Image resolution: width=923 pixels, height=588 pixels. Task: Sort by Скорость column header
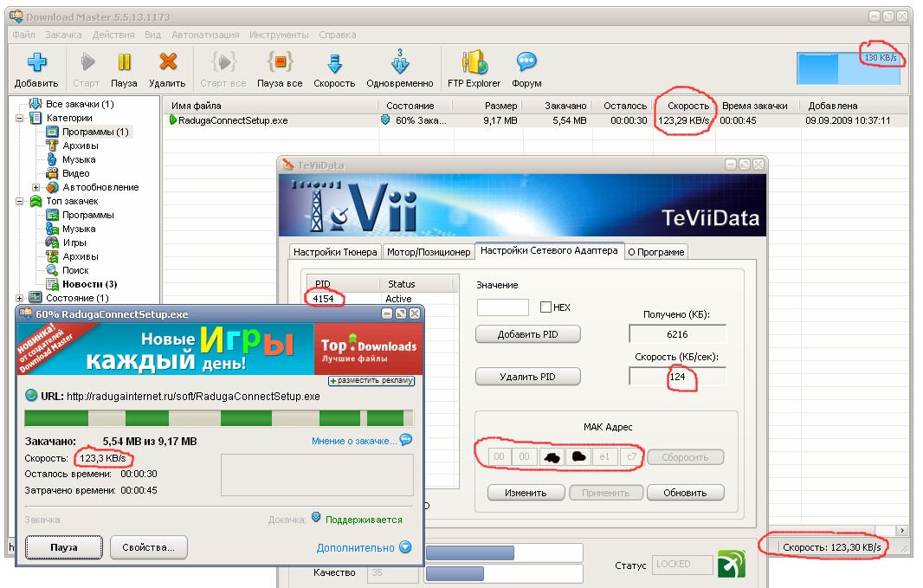684,106
